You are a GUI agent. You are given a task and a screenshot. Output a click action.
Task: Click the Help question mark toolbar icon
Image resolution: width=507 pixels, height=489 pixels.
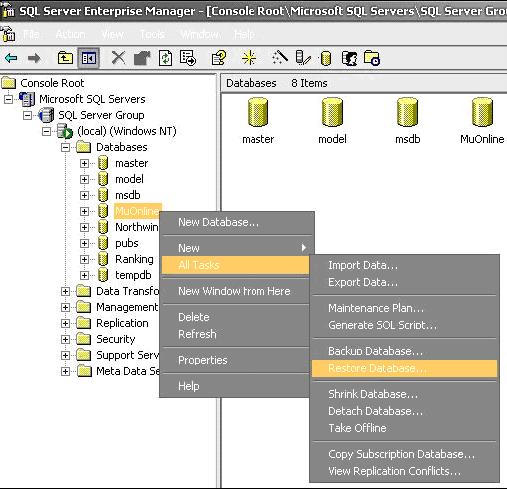click(x=219, y=58)
